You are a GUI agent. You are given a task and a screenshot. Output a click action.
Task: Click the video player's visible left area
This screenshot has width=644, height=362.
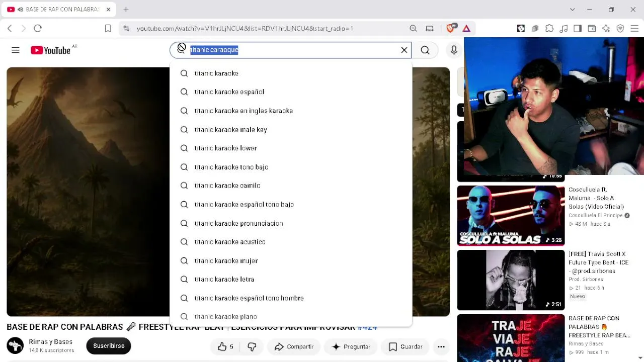(88, 192)
